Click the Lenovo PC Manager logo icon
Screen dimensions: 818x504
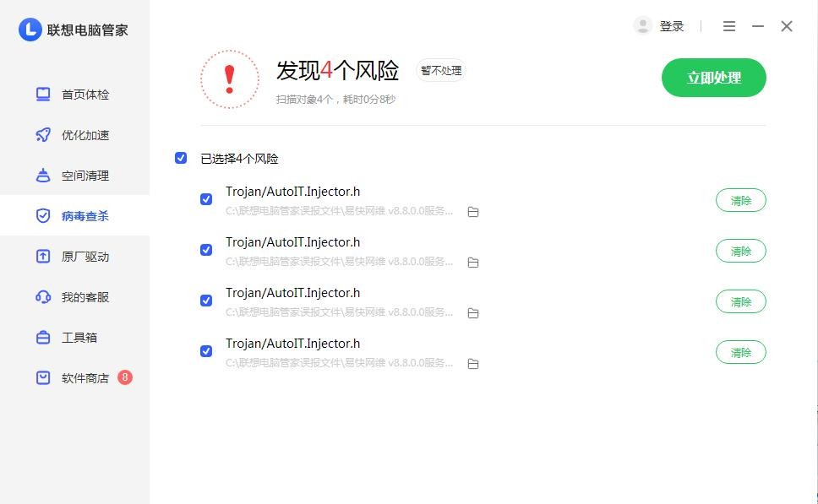point(30,30)
